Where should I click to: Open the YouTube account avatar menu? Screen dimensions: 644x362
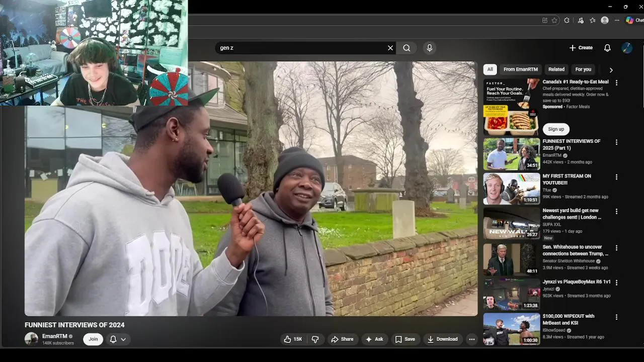click(x=627, y=48)
